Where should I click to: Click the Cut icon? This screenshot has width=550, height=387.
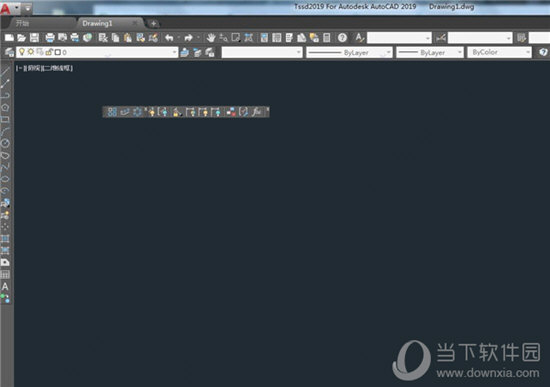tap(103, 38)
